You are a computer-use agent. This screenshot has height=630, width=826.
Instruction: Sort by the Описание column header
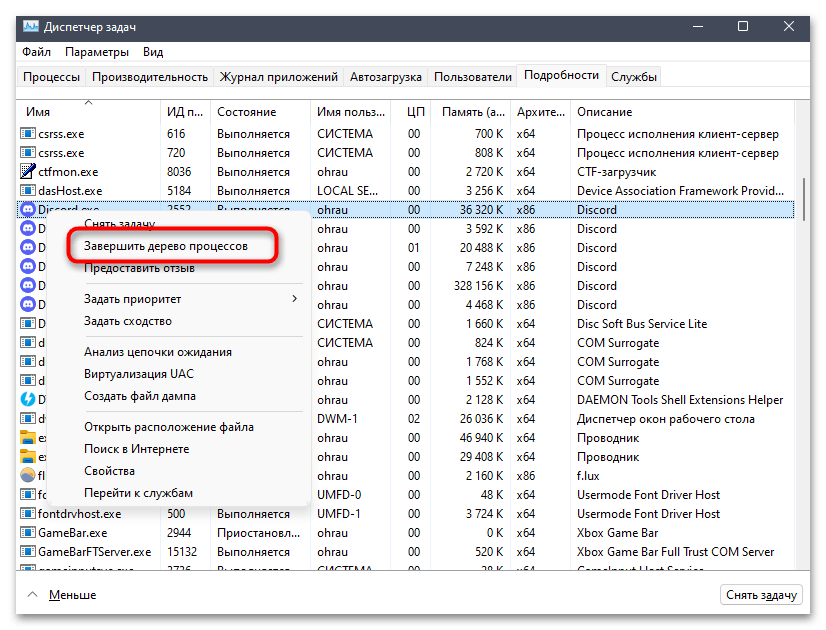(x=682, y=112)
